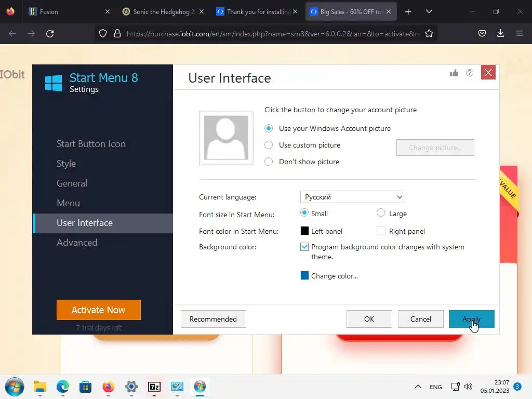The width and height of the screenshot is (532, 399).
Task: Open the Save to Pocket icon
Action: 482,33
